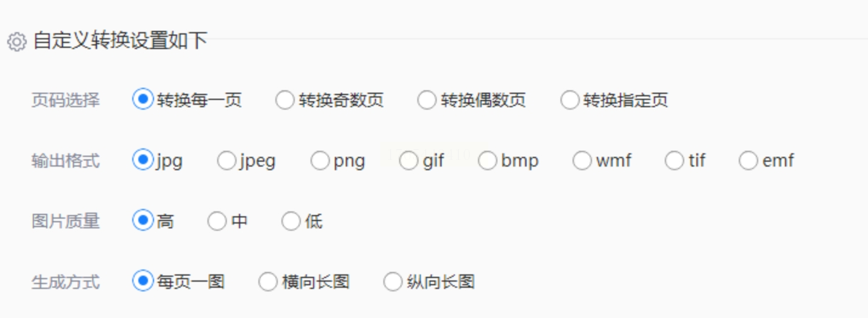Viewport: 868px width, 318px height.
Task: Select 每页一图 generation mode
Action: tap(143, 282)
